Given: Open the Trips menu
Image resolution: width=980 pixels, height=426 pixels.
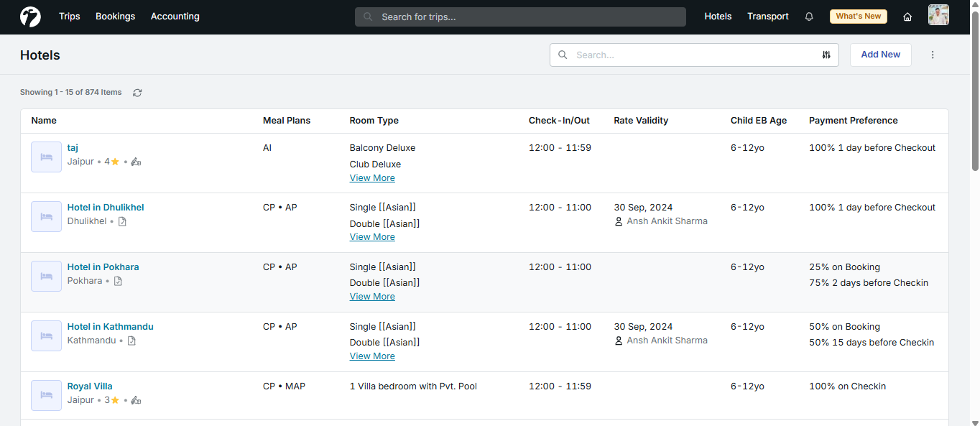Looking at the screenshot, I should 69,16.
